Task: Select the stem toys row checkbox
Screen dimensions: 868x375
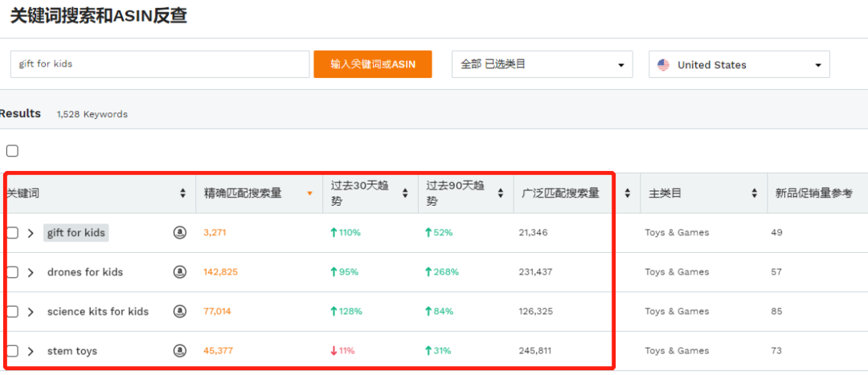Action: click(x=12, y=351)
